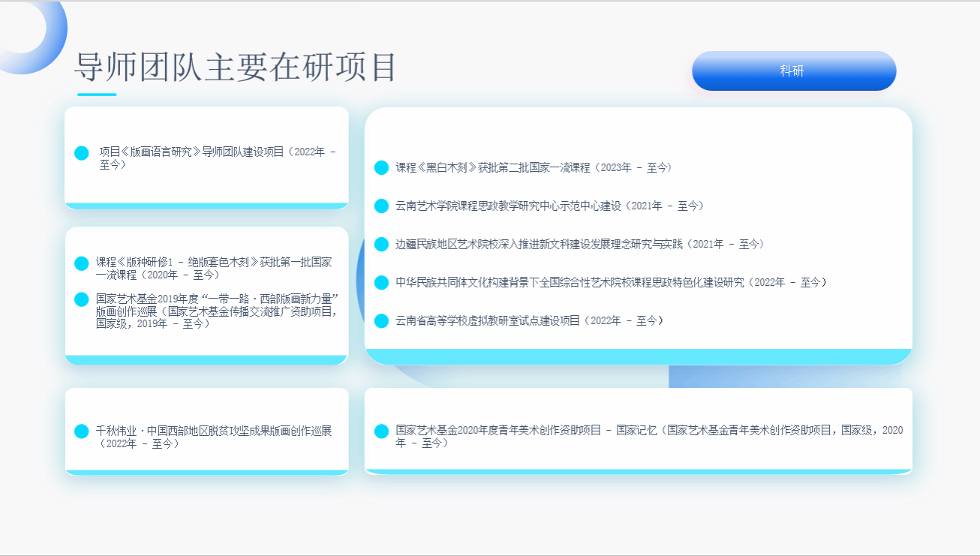Image resolution: width=980 pixels, height=556 pixels.
Task: Click the bullet beside 中华民族共同体 item
Action: point(381,283)
